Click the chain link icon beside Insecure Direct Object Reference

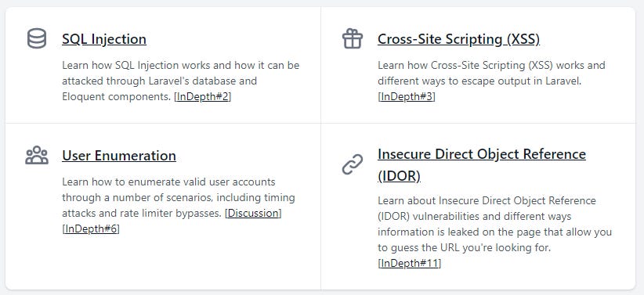[x=353, y=164]
